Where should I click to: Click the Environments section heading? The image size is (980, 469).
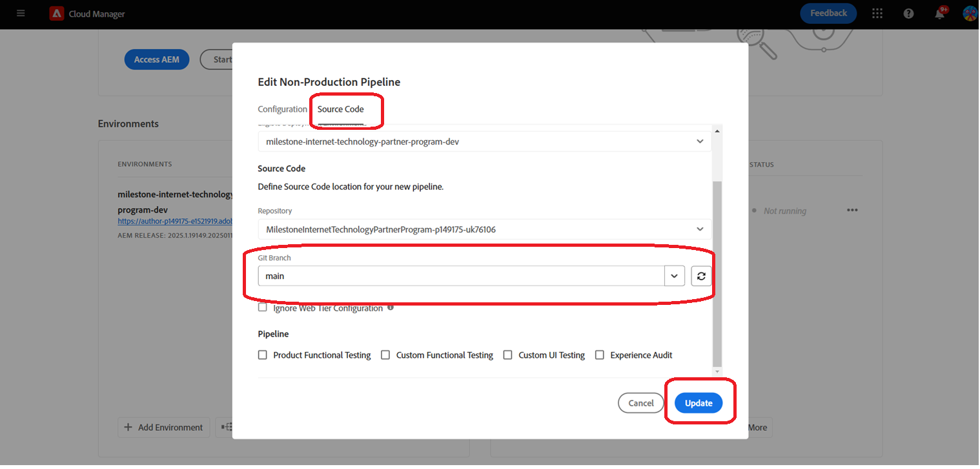128,123
